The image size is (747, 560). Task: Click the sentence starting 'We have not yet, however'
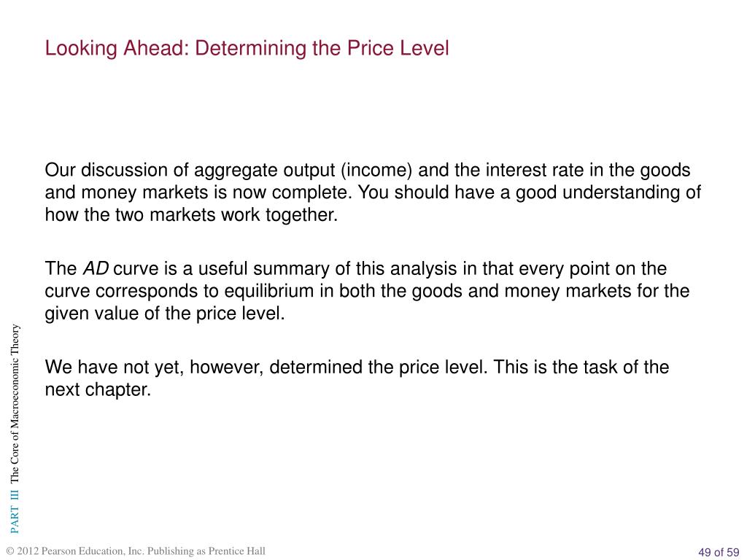coord(266,367)
